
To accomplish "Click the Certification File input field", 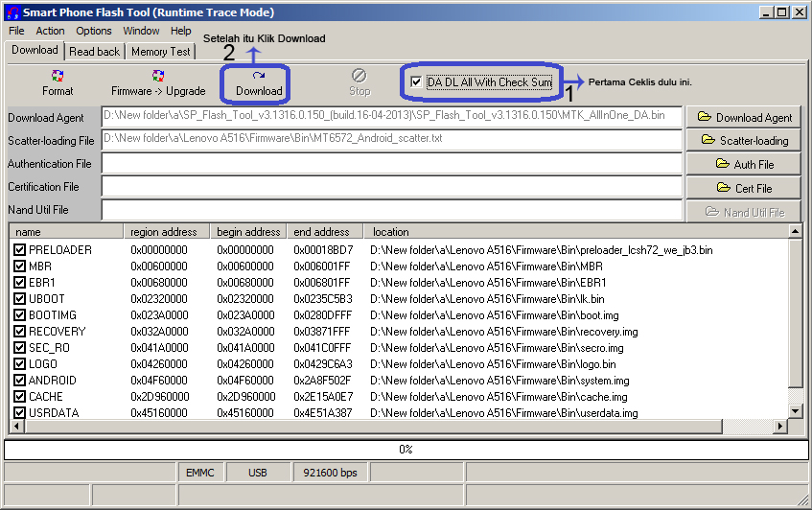I will pyautogui.click(x=392, y=187).
